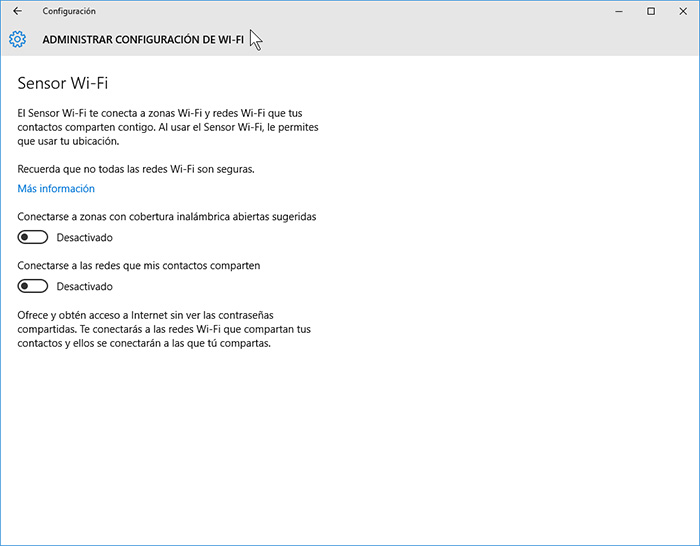Click paragraph starting Ofrece y obtén acceso
700x546 pixels.
click(164, 329)
